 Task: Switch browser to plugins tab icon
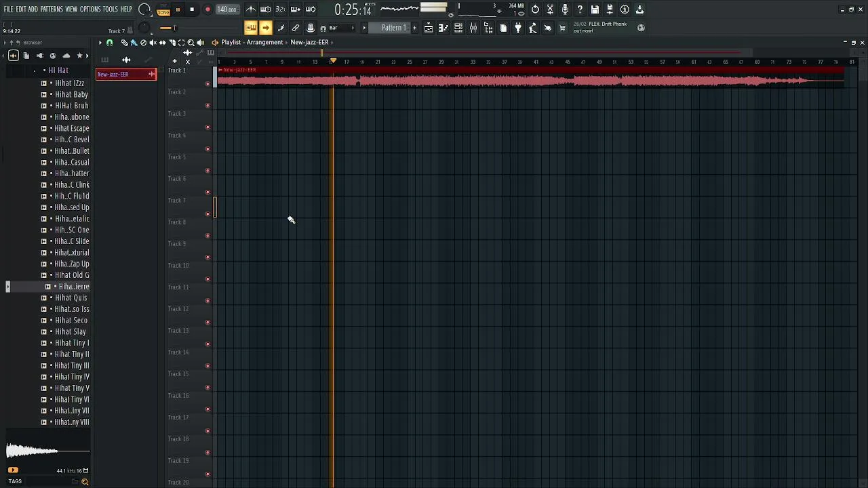pyautogui.click(x=40, y=56)
